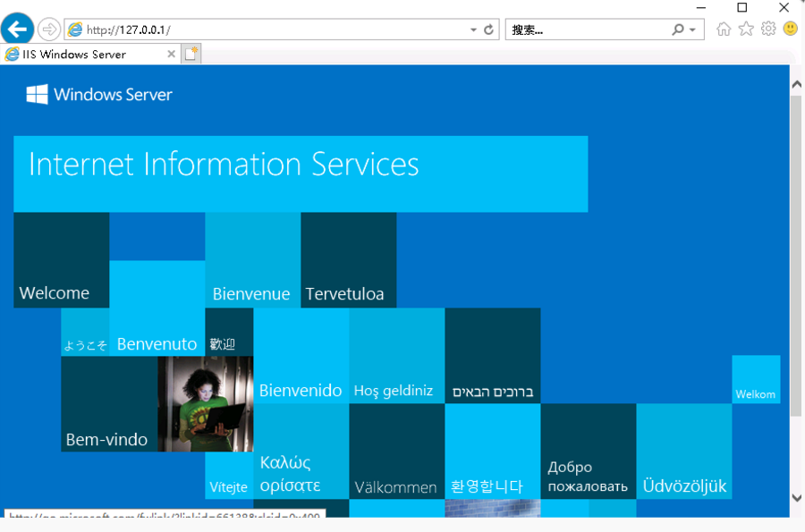805x532 pixels.
Task: Click the Windows Server logo
Action: tap(99, 95)
